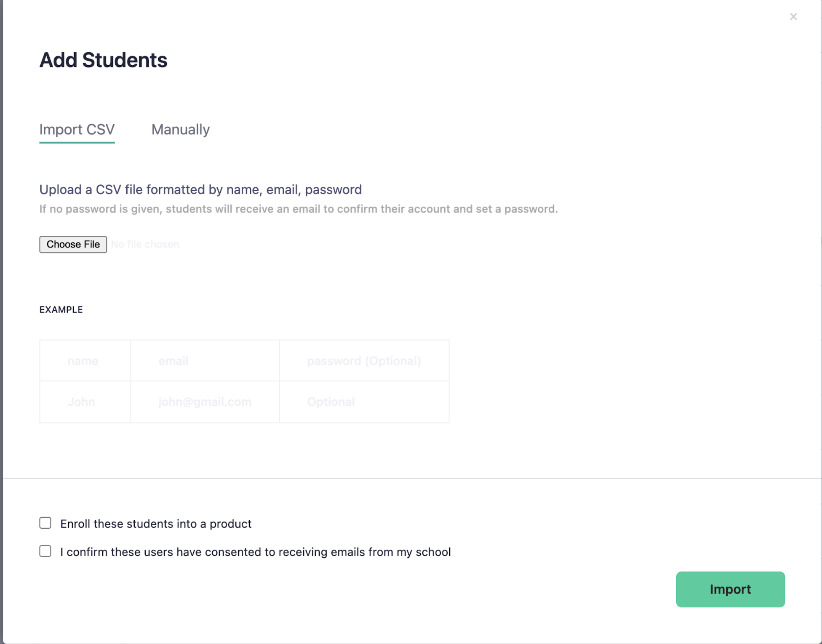Select the 'name' header cell in example table
The height and width of the screenshot is (644, 822).
click(x=83, y=361)
